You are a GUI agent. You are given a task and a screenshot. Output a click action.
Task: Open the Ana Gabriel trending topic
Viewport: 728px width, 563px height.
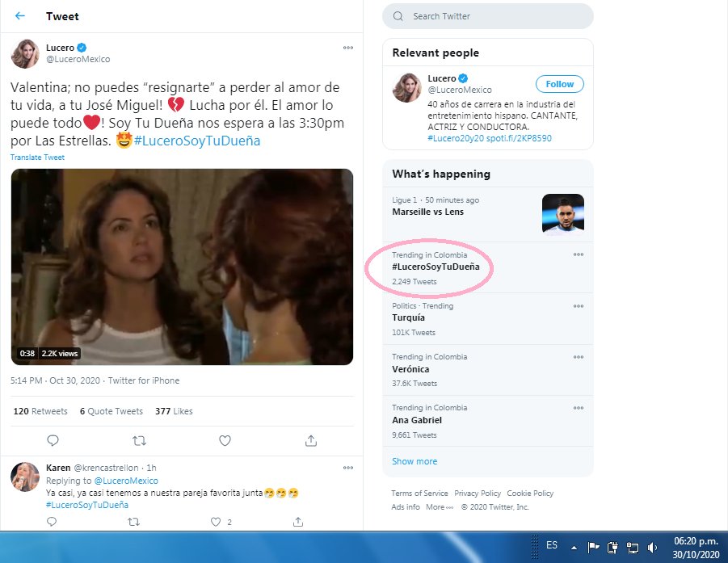tap(488, 421)
